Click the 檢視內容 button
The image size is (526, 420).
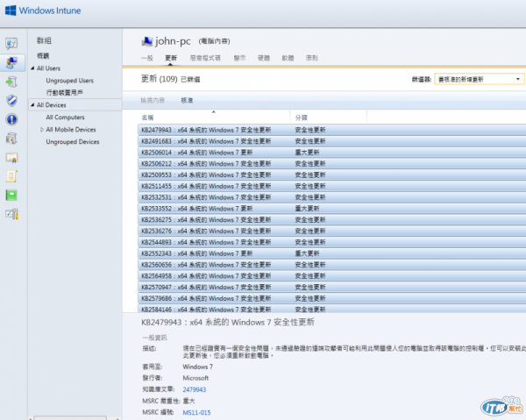153,100
